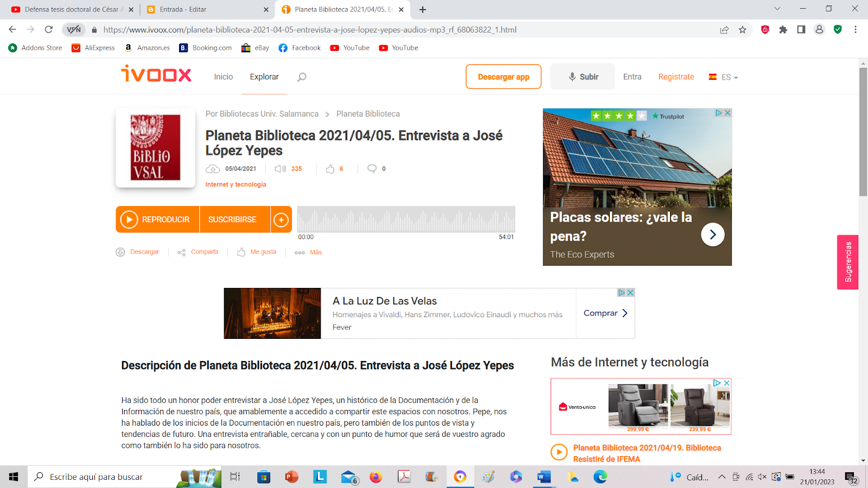Click the share page icon in address bar
The height and width of the screenshot is (488, 868).
click(724, 30)
